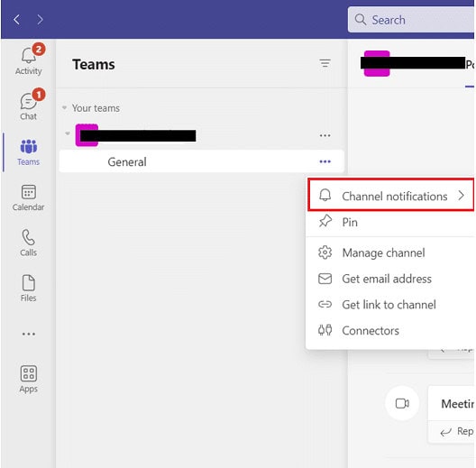
Task: Click the Reply link under the meeting
Action: point(457,431)
